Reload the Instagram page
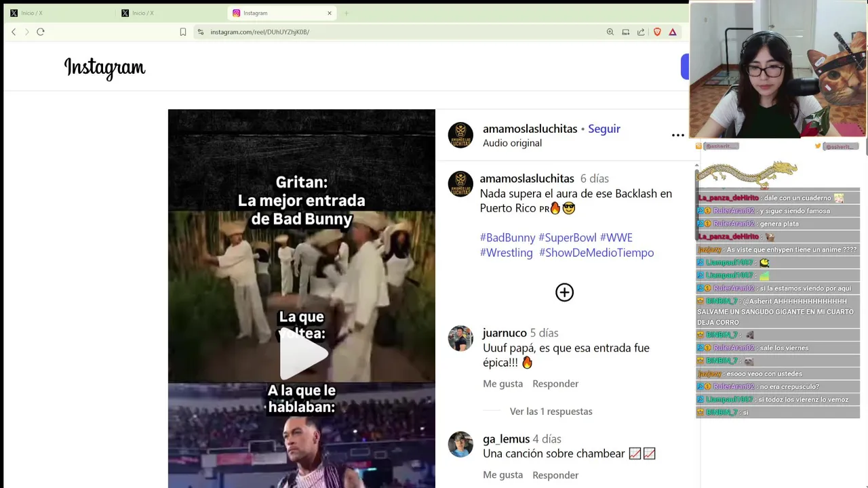Image resolution: width=868 pixels, height=488 pixels. (41, 32)
